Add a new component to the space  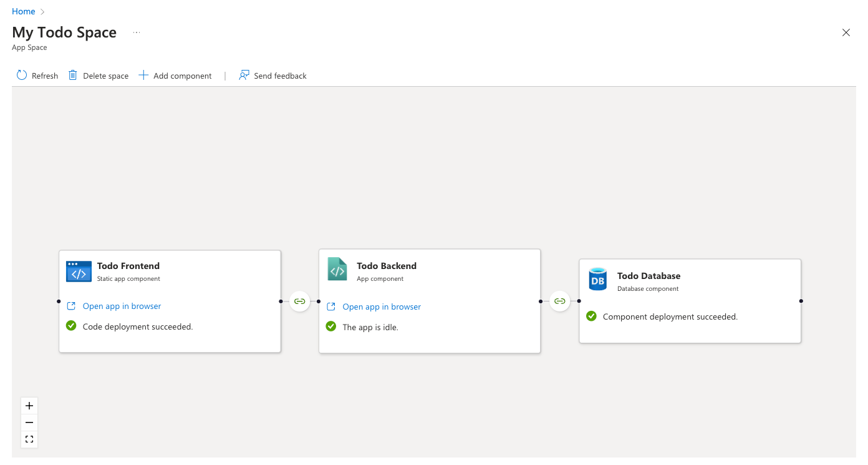click(175, 75)
